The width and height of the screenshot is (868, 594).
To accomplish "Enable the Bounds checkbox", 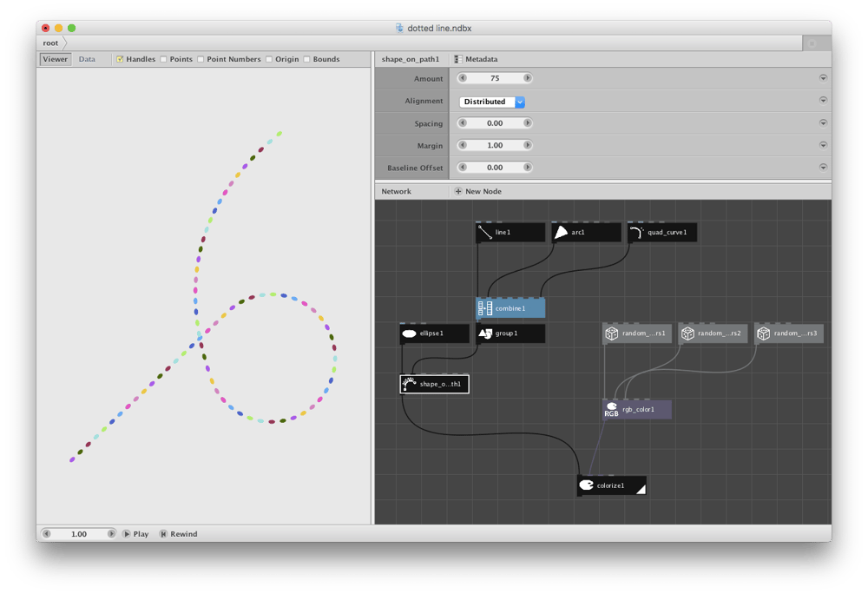I will [x=306, y=59].
